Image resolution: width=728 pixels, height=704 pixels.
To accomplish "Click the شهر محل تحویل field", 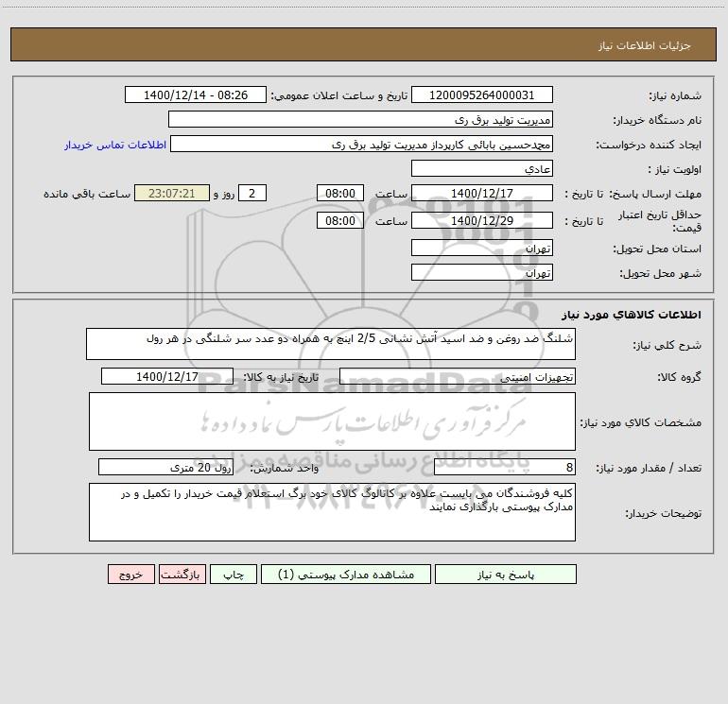I will [x=482, y=272].
